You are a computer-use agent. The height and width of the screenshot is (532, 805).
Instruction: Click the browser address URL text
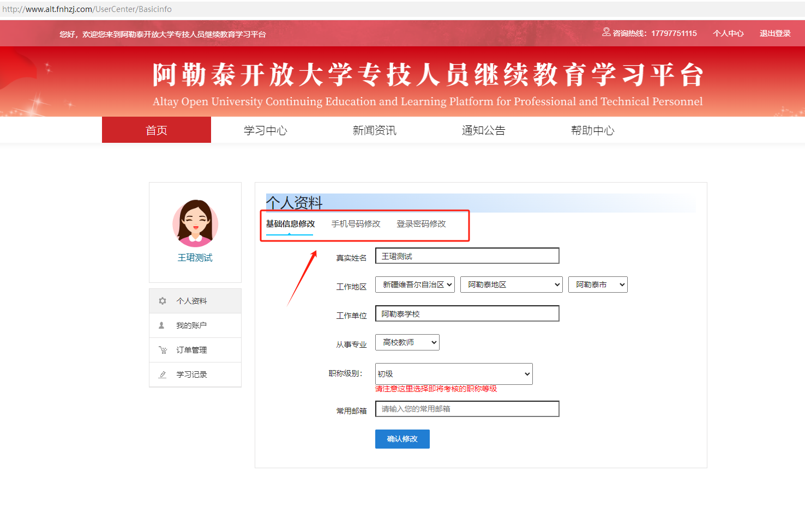87,9
